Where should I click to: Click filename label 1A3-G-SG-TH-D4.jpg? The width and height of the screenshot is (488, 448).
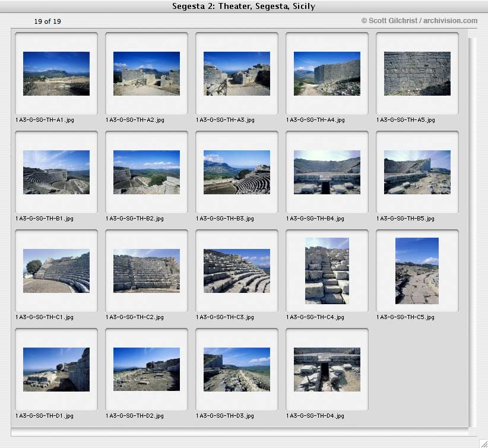[x=315, y=416]
